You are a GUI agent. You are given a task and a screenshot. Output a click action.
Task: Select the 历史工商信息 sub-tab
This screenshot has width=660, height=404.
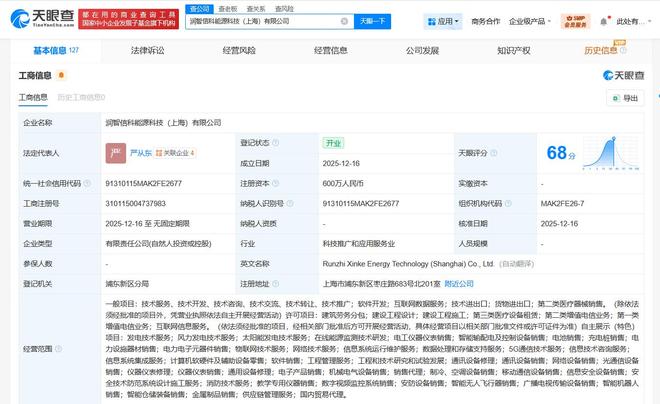pyautogui.click(x=81, y=98)
